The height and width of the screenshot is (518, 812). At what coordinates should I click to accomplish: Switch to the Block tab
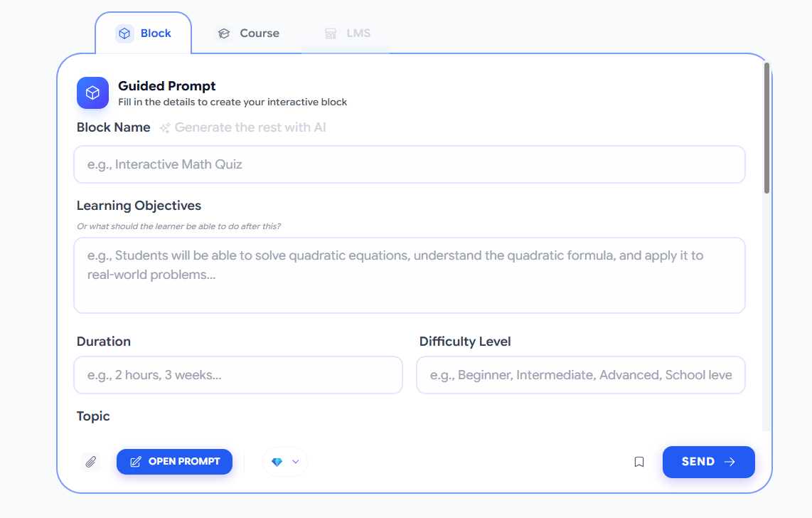point(144,33)
